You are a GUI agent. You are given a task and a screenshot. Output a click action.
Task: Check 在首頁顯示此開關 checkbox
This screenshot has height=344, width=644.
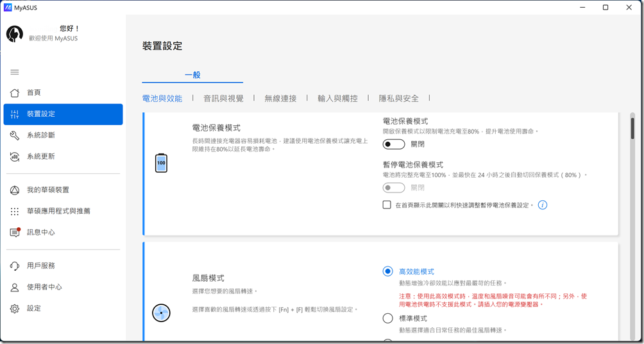pyautogui.click(x=387, y=205)
